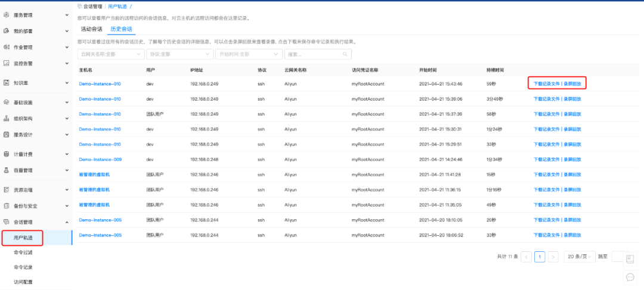Click the 访问凭证名称 column header

pos(365,70)
